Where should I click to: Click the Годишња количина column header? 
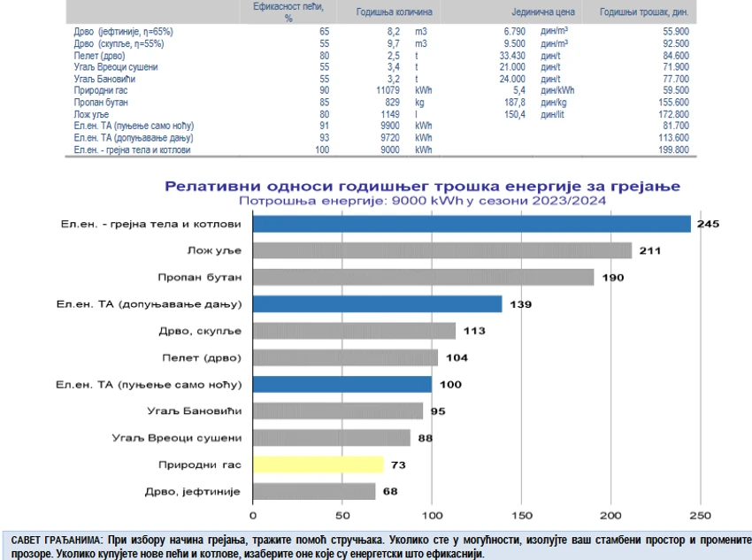click(395, 12)
